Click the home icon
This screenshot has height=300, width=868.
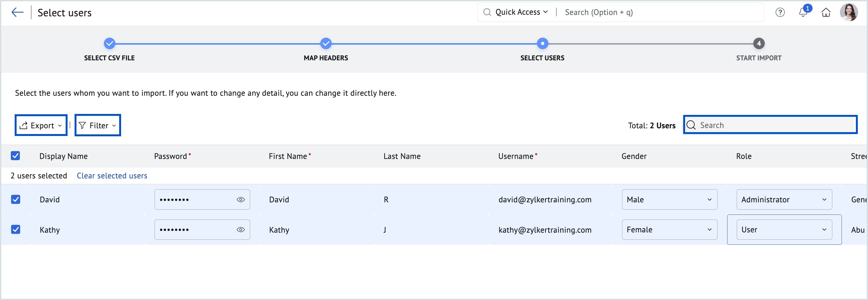point(826,12)
